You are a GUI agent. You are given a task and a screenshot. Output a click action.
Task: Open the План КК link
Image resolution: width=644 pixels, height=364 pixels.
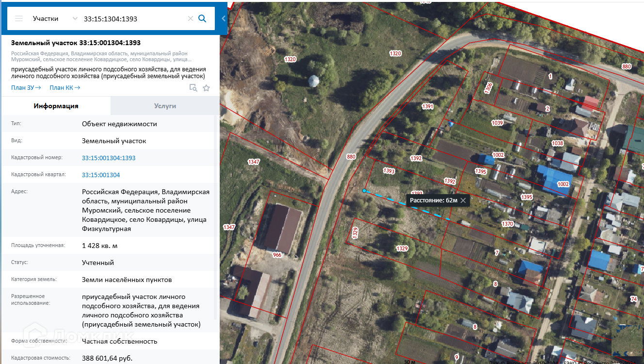[65, 88]
